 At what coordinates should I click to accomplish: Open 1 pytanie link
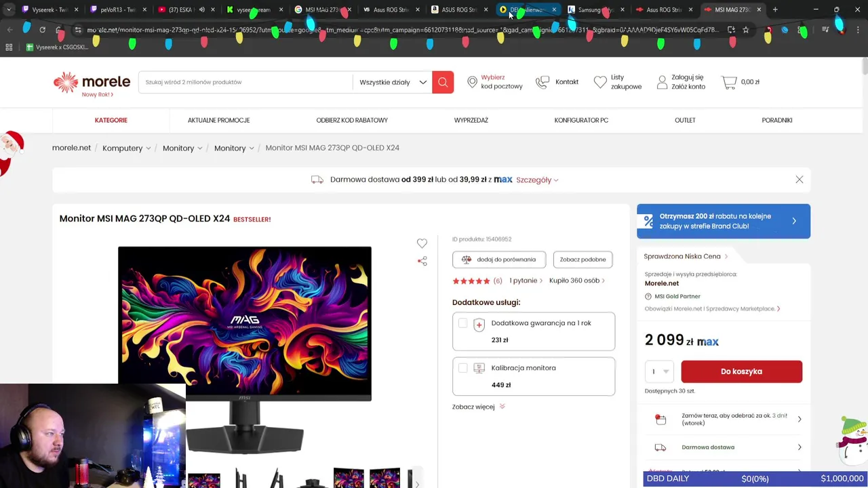click(526, 281)
